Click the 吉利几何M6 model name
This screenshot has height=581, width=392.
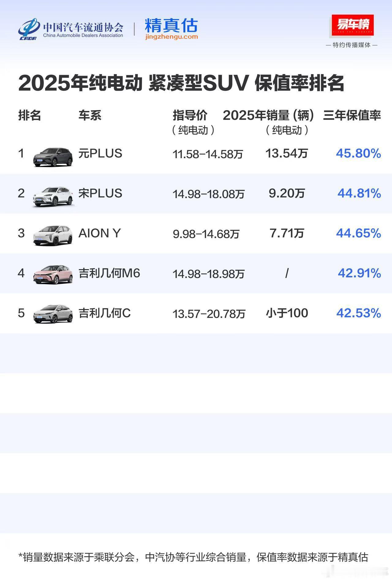(x=109, y=273)
